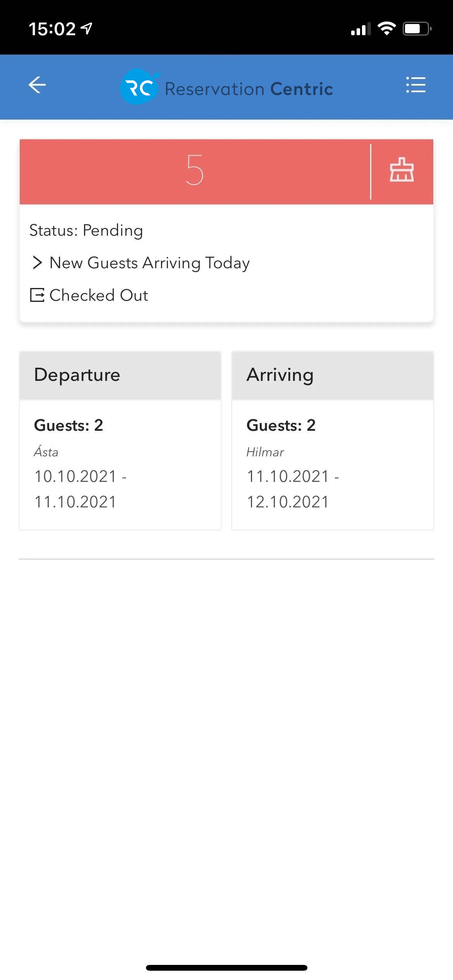Select the Departure card header
The width and height of the screenshot is (453, 980).
[x=120, y=375]
